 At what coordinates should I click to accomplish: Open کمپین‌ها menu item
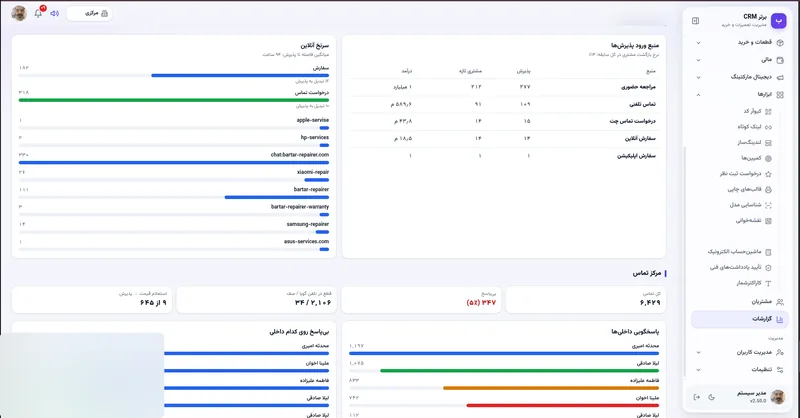click(752, 158)
